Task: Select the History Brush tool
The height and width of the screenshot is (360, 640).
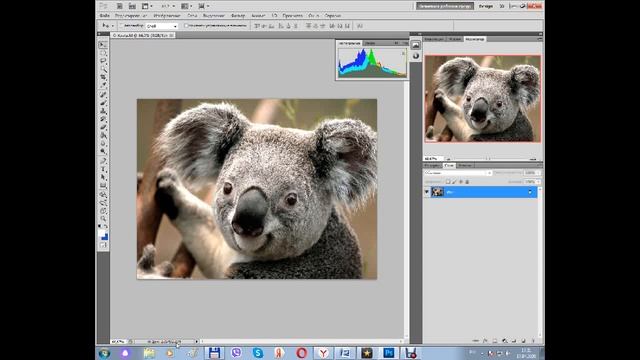Action: (103, 119)
